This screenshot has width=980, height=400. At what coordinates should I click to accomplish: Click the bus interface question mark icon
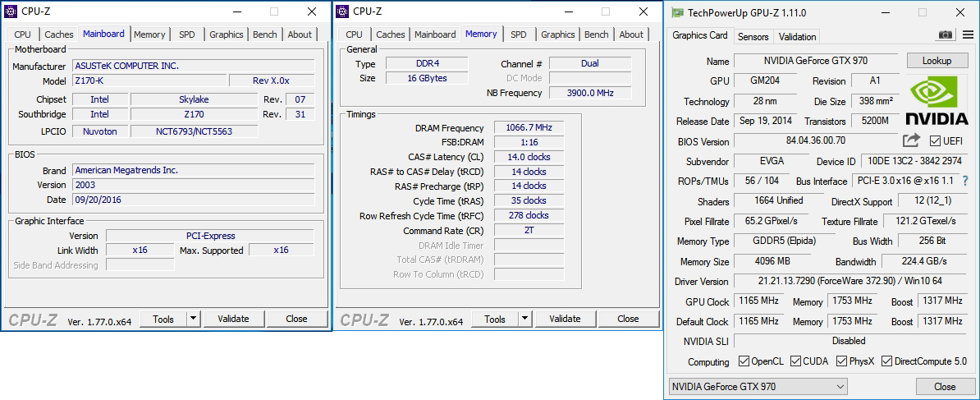coord(965,181)
